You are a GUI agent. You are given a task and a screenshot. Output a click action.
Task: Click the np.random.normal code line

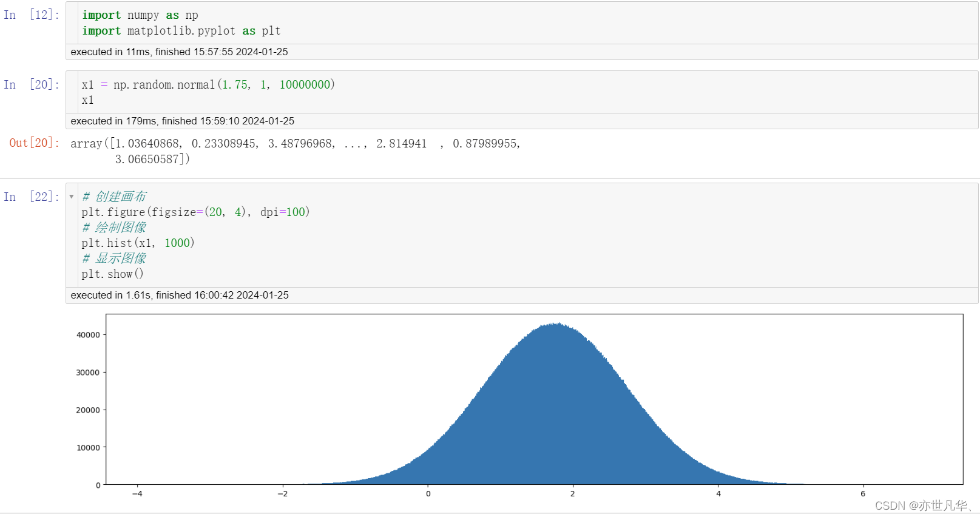pyautogui.click(x=208, y=85)
